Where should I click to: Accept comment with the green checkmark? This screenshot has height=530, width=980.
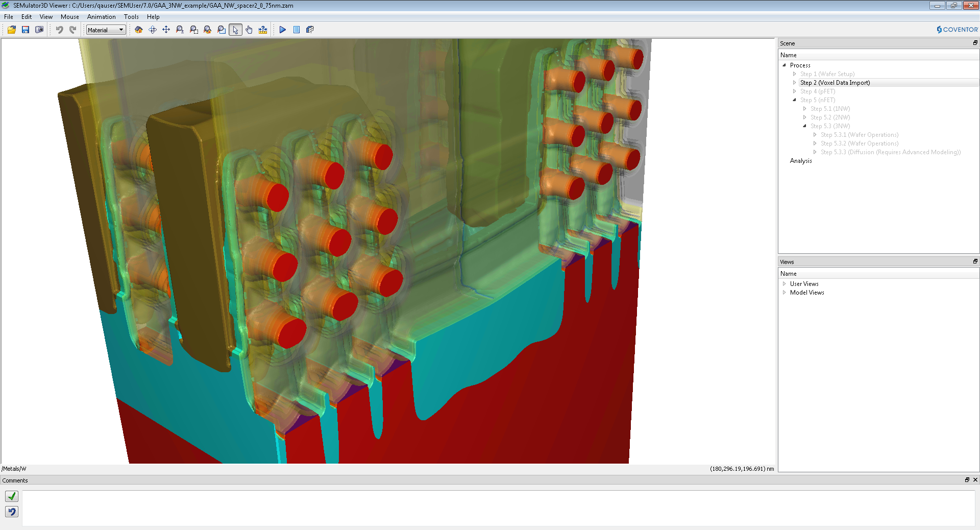(x=12, y=496)
